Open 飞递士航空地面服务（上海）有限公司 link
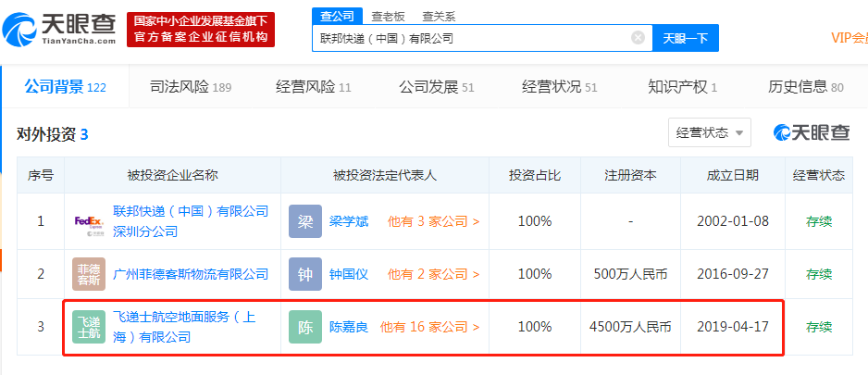The image size is (868, 375). (184, 327)
